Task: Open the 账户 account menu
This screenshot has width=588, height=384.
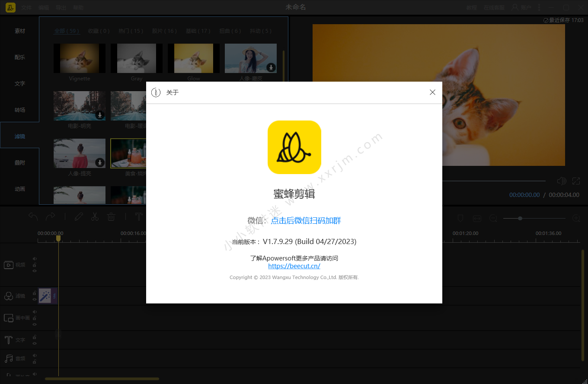Action: point(521,8)
